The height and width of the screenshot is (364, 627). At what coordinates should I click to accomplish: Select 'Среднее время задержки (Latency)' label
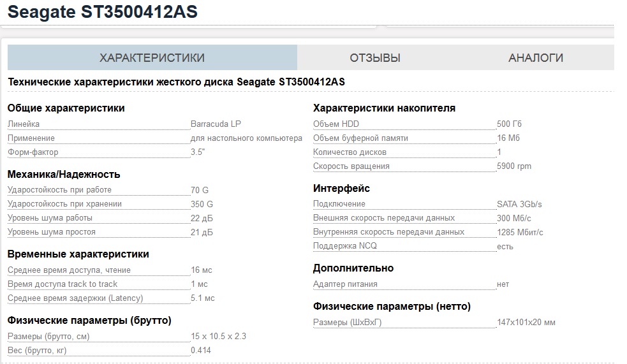pos(75,298)
